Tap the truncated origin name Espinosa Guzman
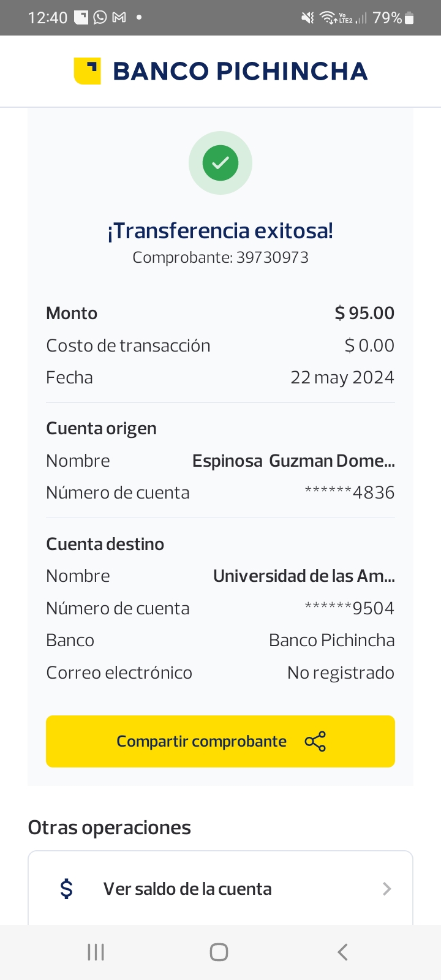Image resolution: width=441 pixels, height=980 pixels. coord(293,461)
